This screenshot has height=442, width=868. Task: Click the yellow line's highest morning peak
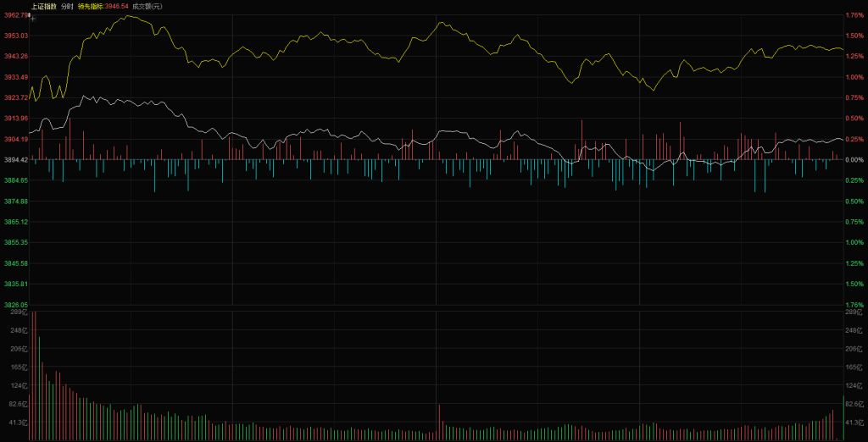point(129,15)
